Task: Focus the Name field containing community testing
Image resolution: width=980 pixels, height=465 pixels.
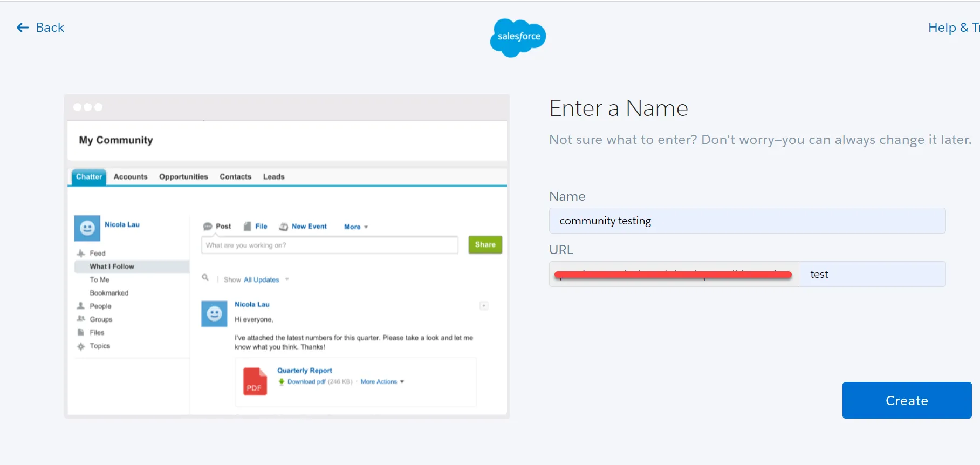Action: click(747, 221)
